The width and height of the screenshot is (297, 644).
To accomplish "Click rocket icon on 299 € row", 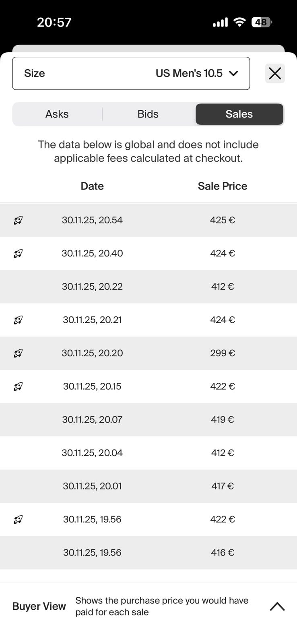I will click(x=18, y=353).
